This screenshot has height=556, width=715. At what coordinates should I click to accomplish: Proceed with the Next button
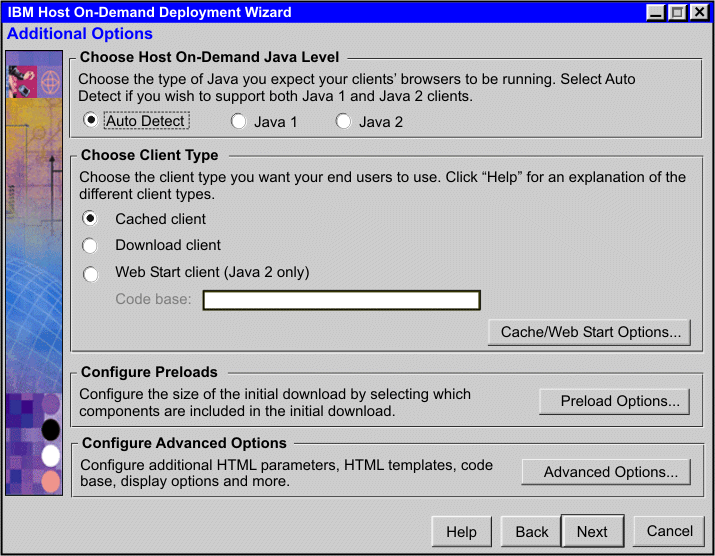(x=592, y=531)
